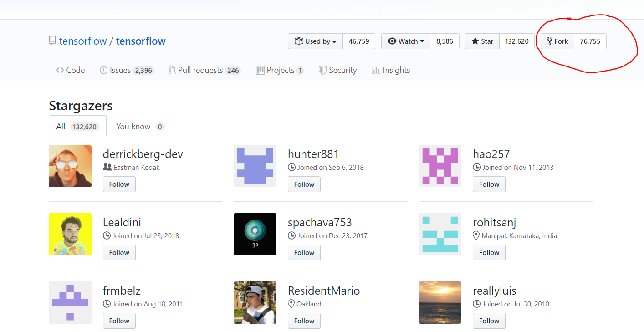Click the "Manipal, Karnataka, India" location text
The height and width of the screenshot is (332, 644).
(519, 235)
